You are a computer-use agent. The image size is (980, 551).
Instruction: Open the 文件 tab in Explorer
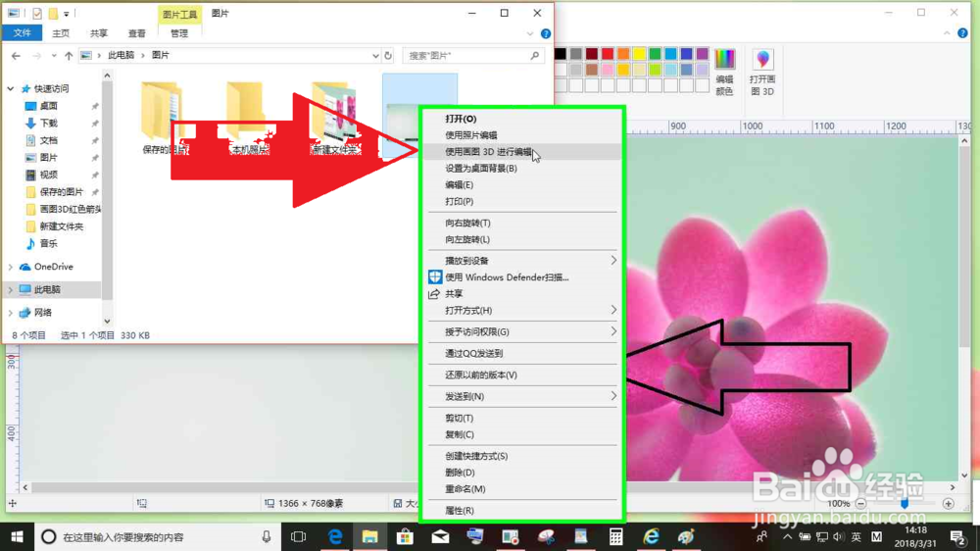click(22, 32)
